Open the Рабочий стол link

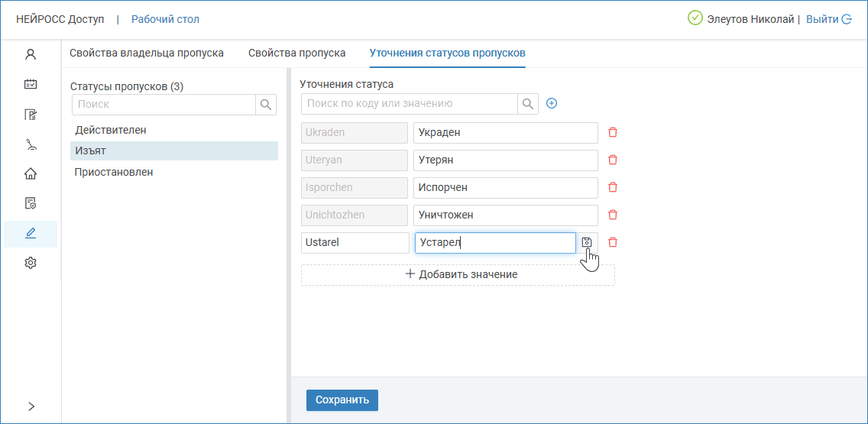165,19
